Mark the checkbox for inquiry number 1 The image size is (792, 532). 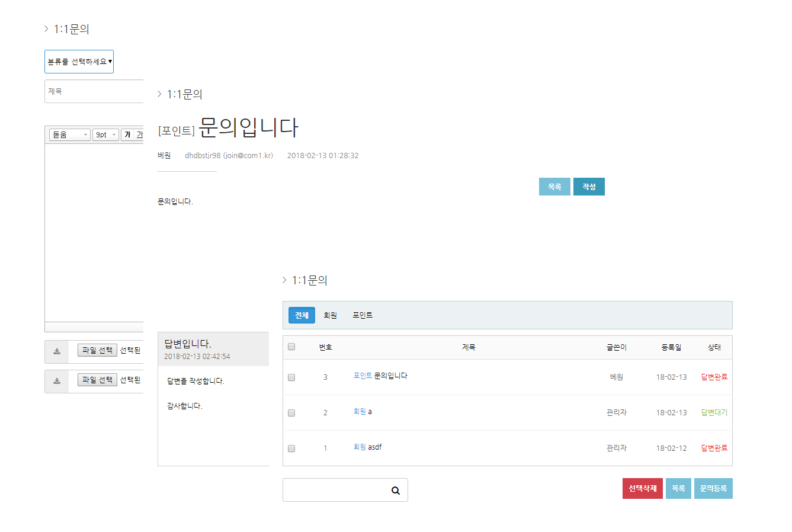291,448
